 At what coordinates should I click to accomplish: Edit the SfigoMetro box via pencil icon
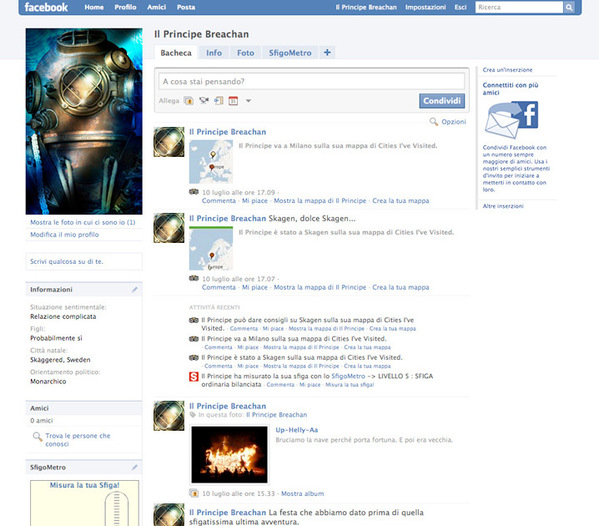coord(134,467)
